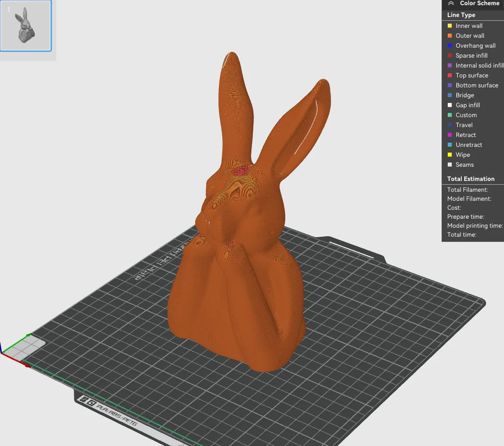Click the Bridge line type icon

click(x=450, y=95)
